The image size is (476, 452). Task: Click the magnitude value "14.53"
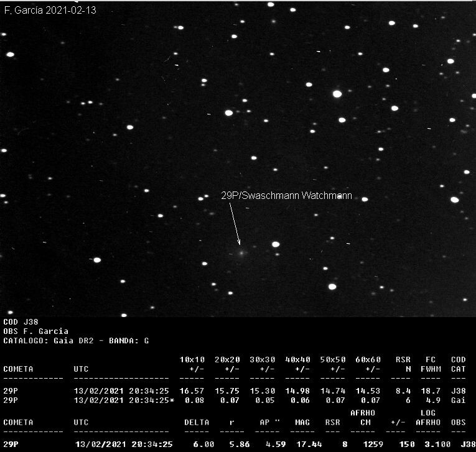[x=368, y=391]
